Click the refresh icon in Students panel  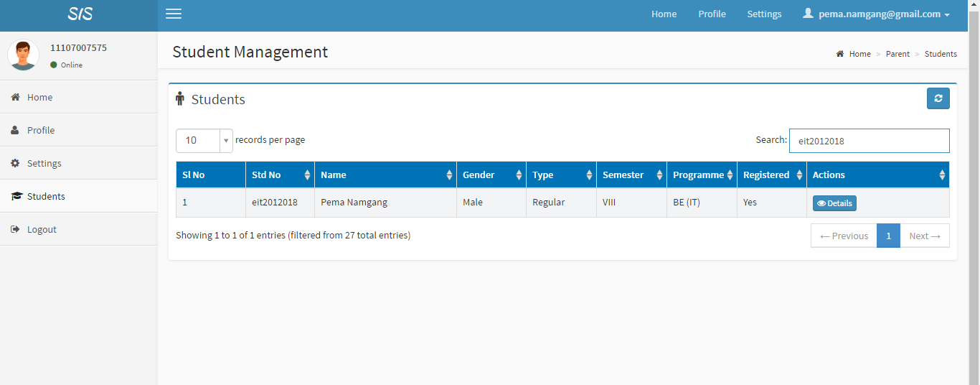[x=938, y=98]
